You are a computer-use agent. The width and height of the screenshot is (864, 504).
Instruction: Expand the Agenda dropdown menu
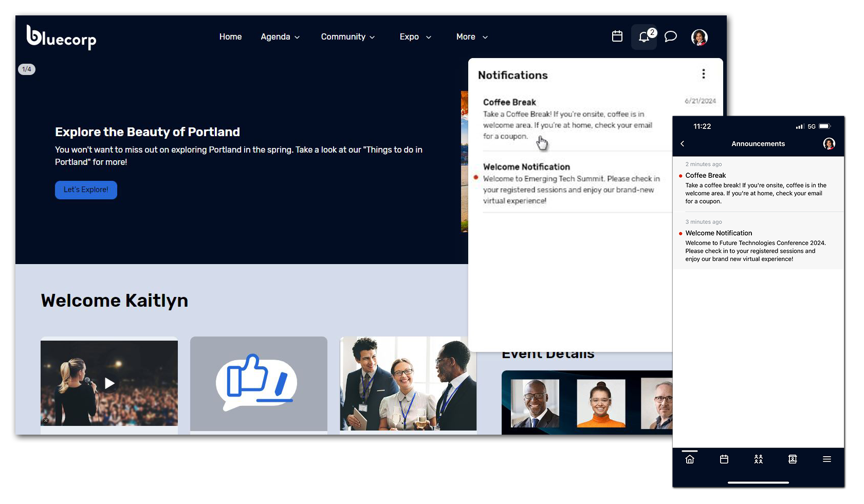(280, 37)
